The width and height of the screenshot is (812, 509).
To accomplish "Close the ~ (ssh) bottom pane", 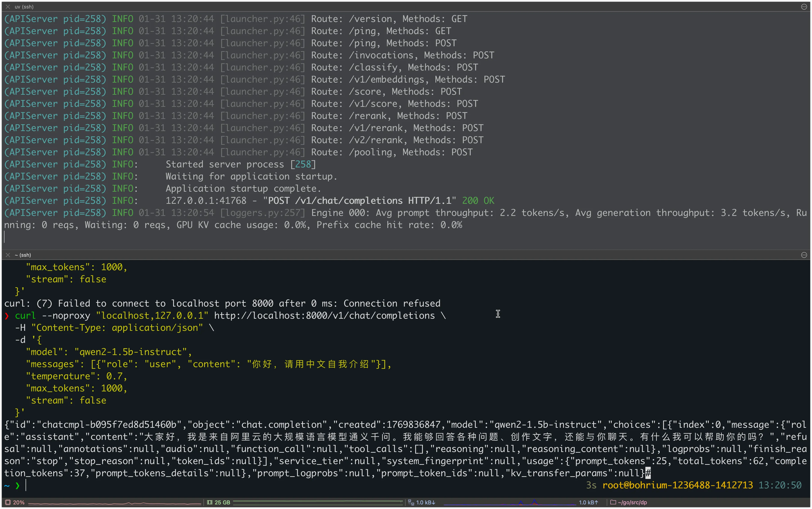I will tap(8, 255).
